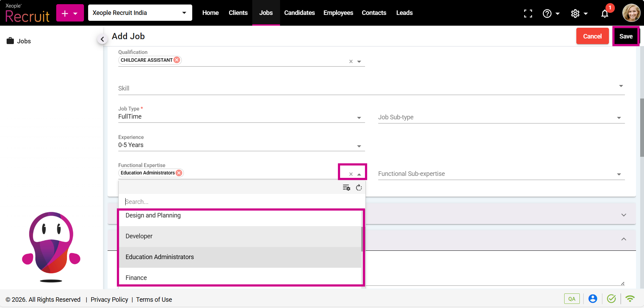Screen dimensions: 644x308
Task: Switch to the Clients tab
Action: [238, 13]
